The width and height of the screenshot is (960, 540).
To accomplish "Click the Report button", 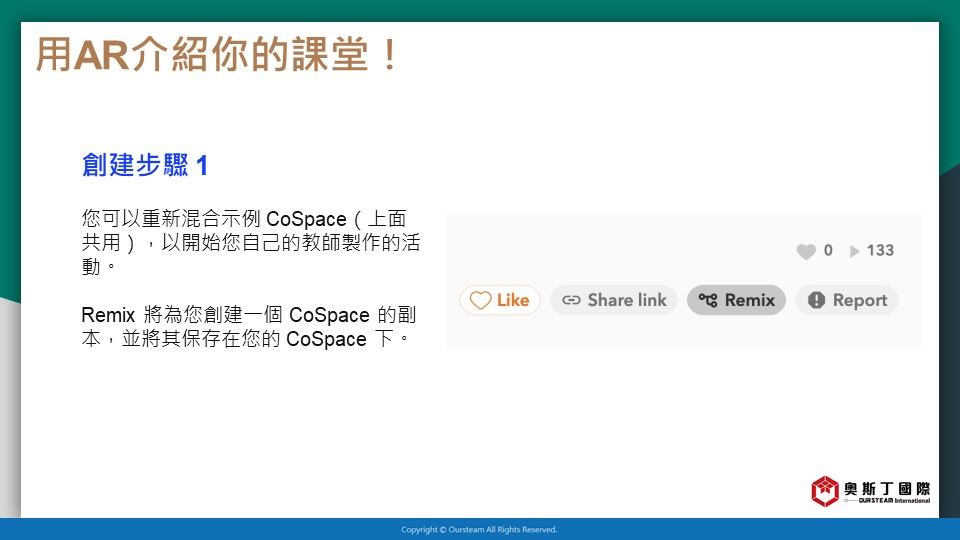I will 847,300.
